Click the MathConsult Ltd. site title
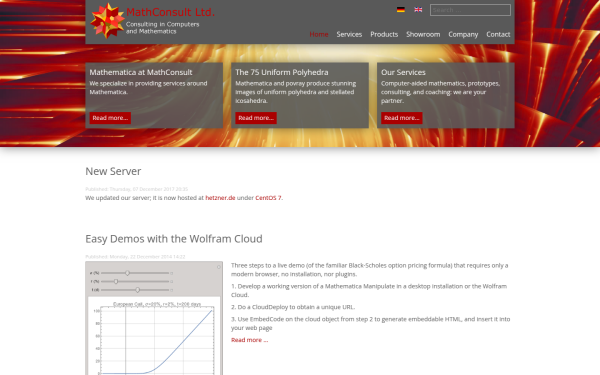Viewport: 600px width, 375px height. point(170,12)
